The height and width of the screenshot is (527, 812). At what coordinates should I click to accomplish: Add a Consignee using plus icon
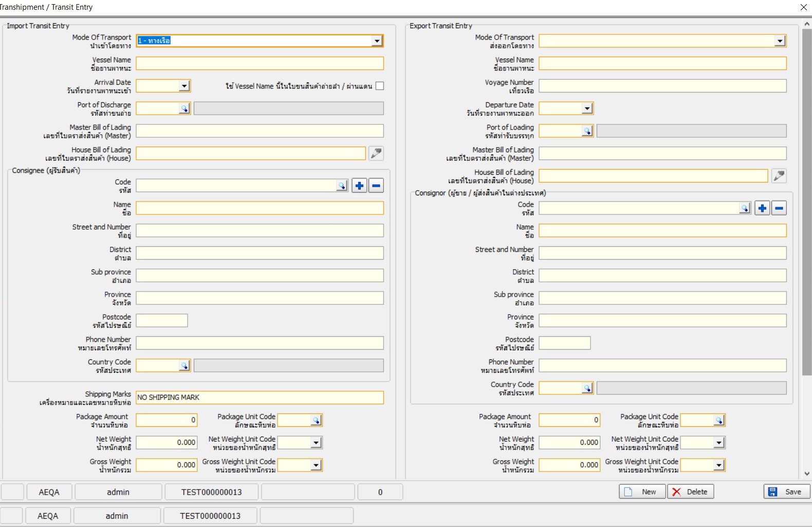tap(359, 186)
